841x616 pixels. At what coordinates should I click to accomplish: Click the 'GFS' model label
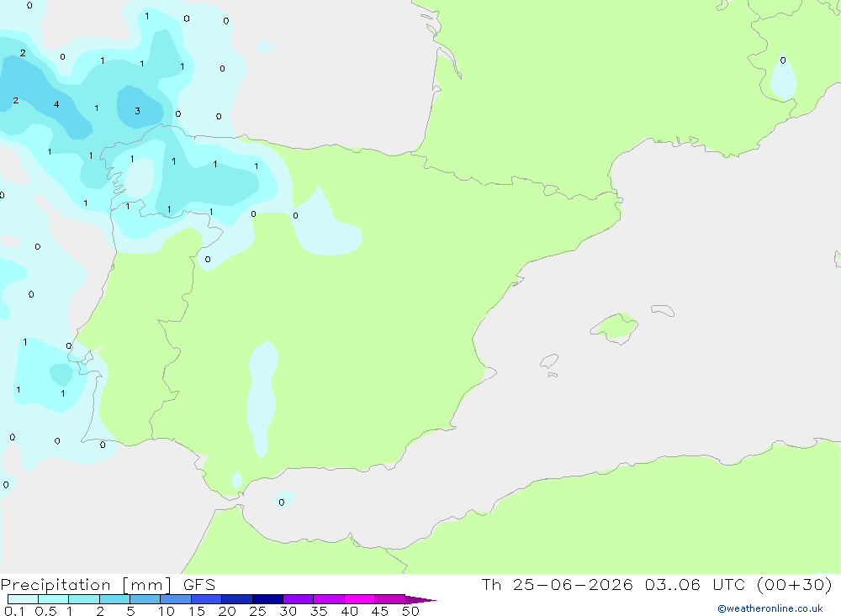199,585
